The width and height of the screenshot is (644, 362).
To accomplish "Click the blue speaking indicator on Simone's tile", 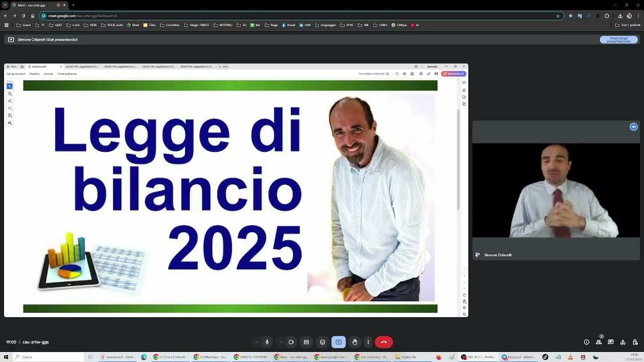I will (x=634, y=127).
